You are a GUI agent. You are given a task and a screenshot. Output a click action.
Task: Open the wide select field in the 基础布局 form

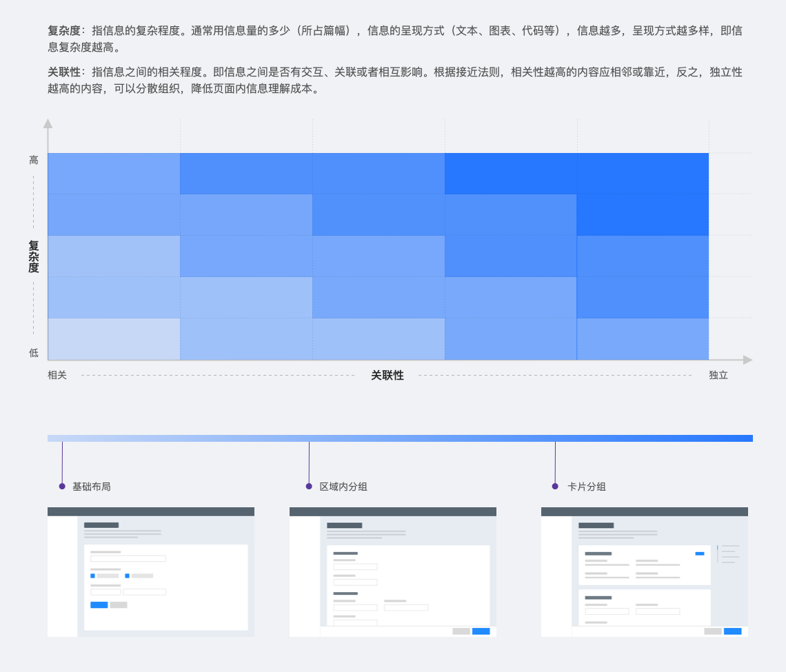coord(128,558)
